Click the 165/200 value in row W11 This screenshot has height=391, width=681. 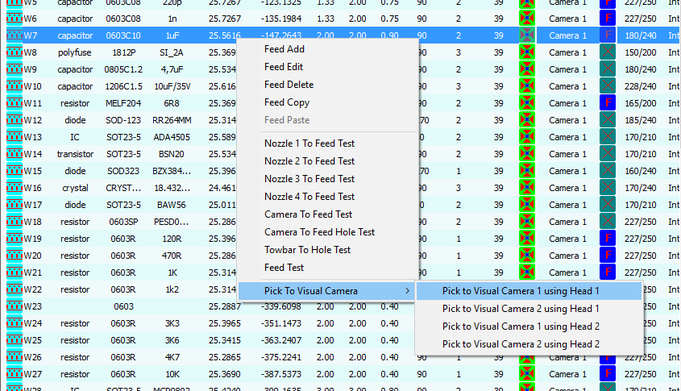pos(640,103)
